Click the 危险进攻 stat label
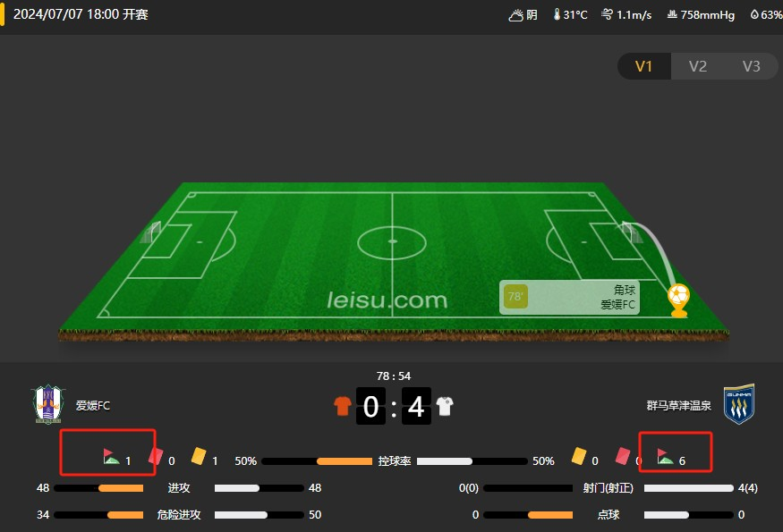The width and height of the screenshot is (783, 532). click(x=179, y=514)
